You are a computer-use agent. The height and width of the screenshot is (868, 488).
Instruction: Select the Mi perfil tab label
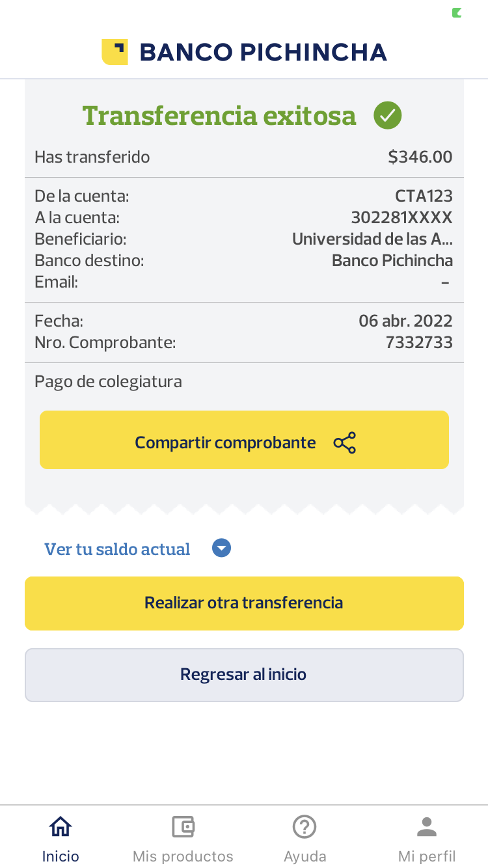coord(427,856)
